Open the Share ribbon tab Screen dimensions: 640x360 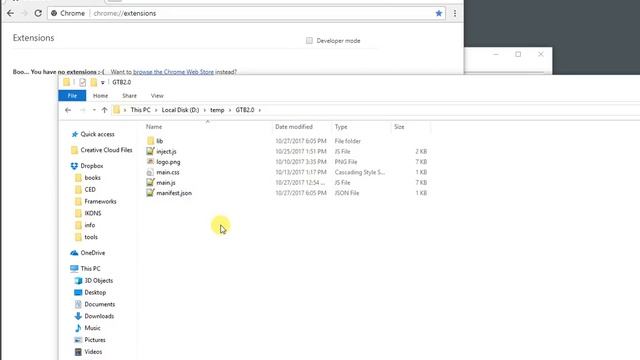coord(129,96)
